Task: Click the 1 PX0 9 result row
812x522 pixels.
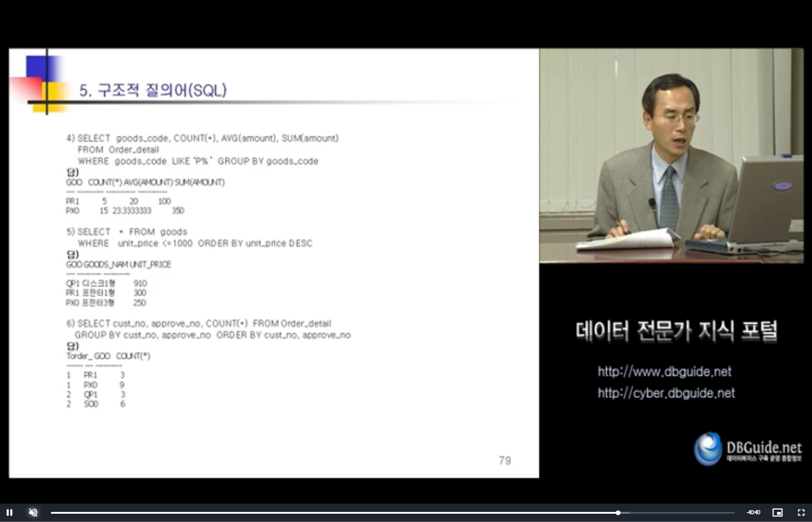Action: point(95,385)
